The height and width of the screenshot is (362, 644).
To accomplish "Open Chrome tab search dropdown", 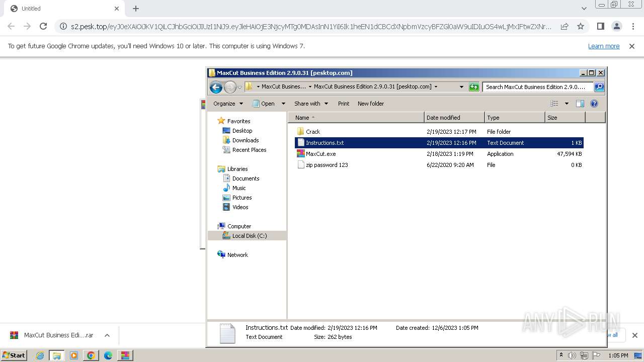I will [x=584, y=9].
